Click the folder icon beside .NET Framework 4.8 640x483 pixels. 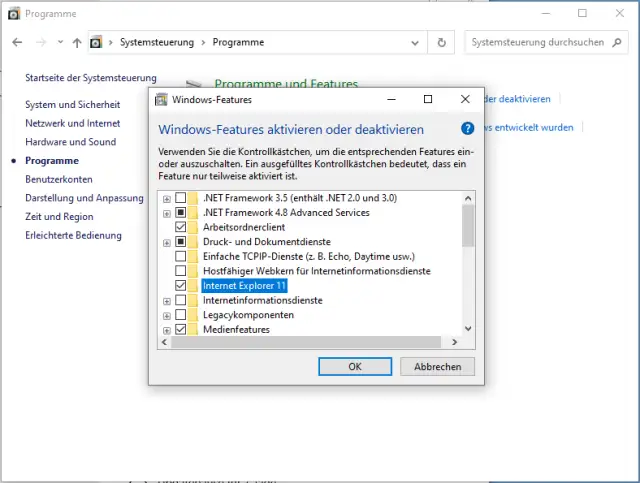[193, 212]
